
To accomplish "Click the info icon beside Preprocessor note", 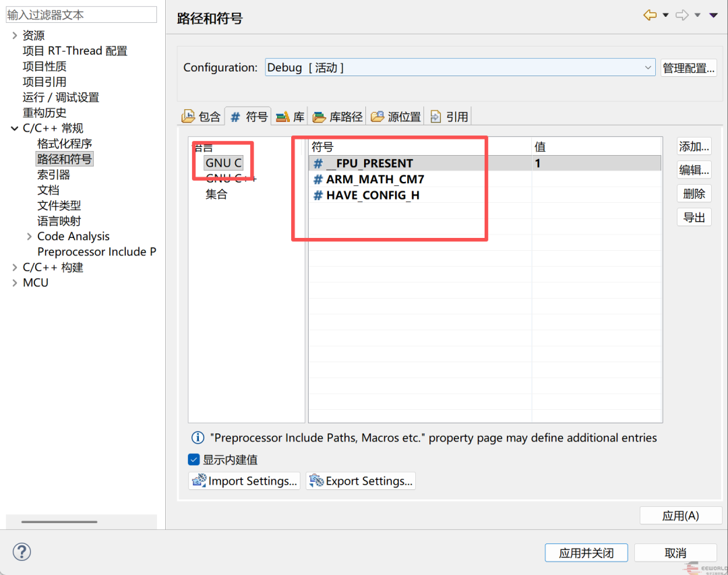I will click(198, 437).
